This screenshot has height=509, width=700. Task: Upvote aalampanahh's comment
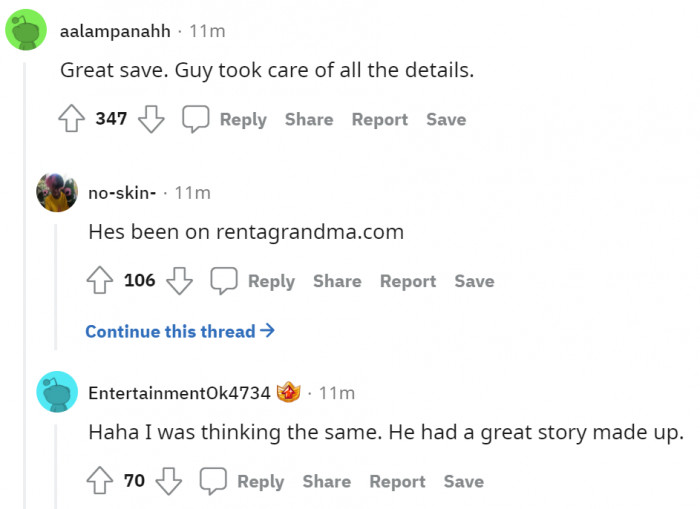point(71,119)
